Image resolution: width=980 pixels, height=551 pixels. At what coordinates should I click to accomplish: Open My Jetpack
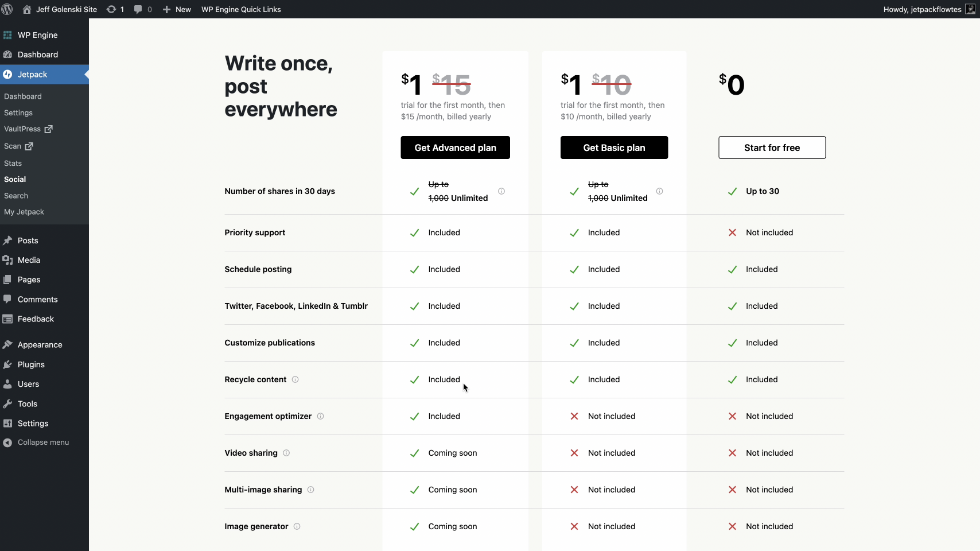coord(24,212)
